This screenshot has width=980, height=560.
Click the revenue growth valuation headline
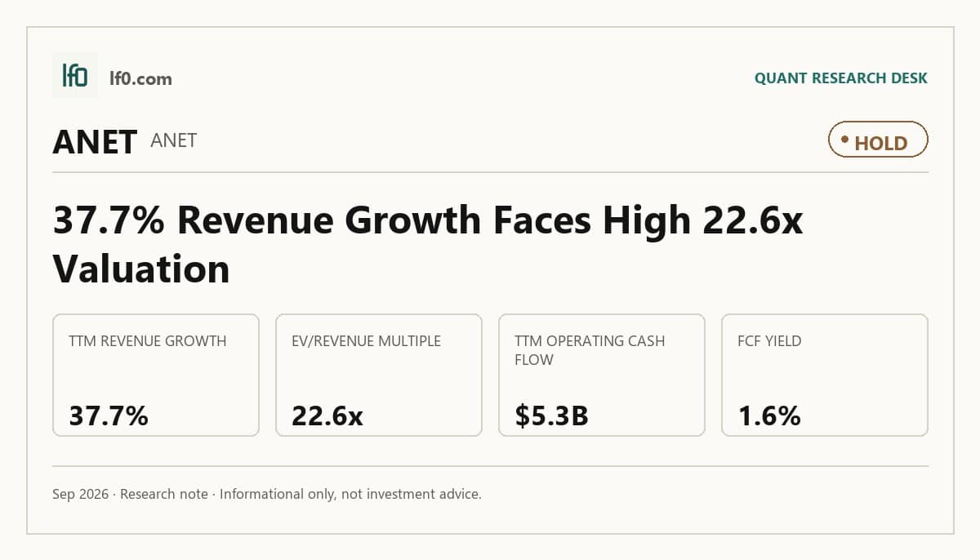tap(428, 245)
